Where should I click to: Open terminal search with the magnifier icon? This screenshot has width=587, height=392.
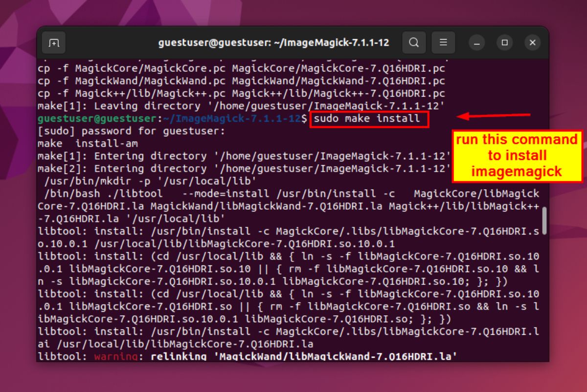click(414, 43)
